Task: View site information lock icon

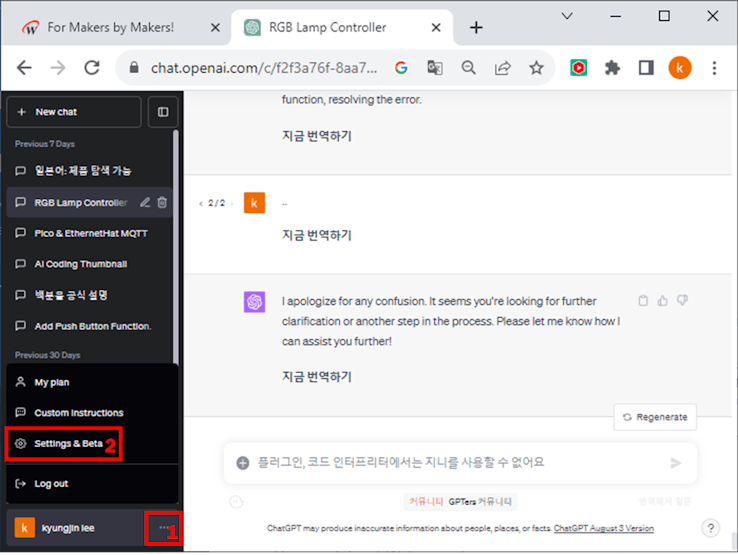Action: click(x=134, y=68)
